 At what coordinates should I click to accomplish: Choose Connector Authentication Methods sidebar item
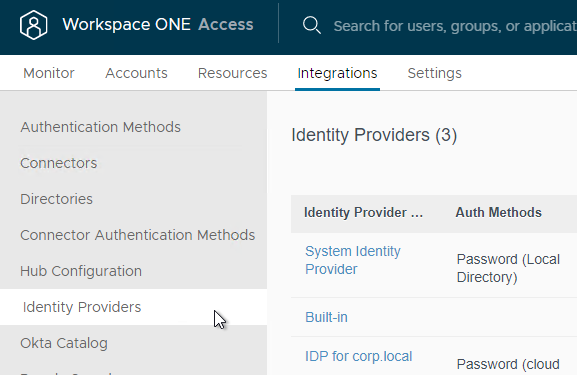coord(137,235)
